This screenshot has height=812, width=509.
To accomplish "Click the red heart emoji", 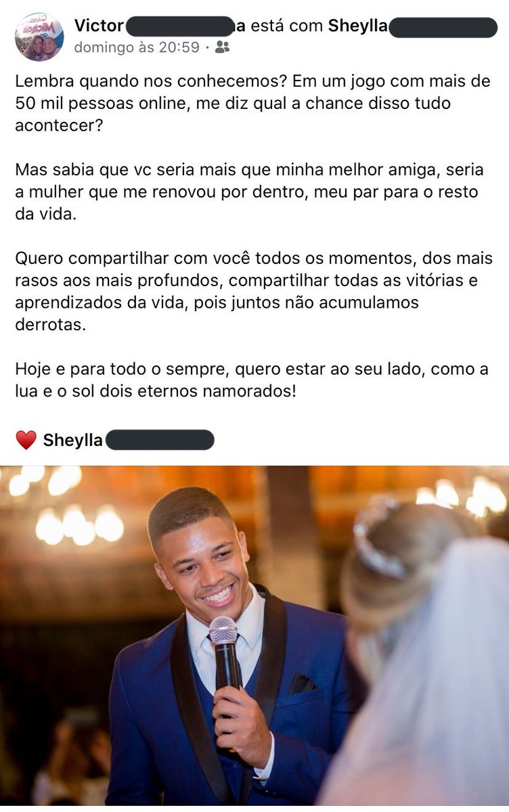I will tap(26, 441).
